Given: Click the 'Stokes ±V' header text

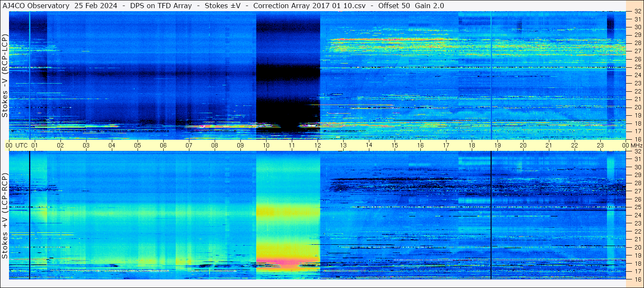Looking at the screenshot, I should pos(222,6).
